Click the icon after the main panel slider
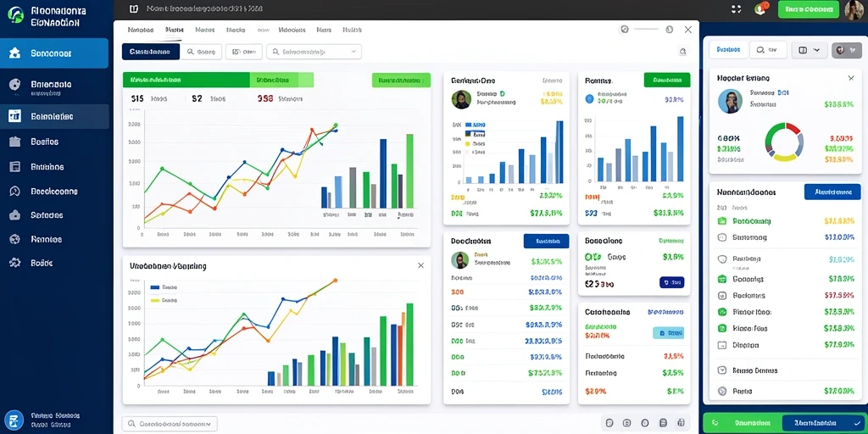The image size is (868, 434). (670, 30)
